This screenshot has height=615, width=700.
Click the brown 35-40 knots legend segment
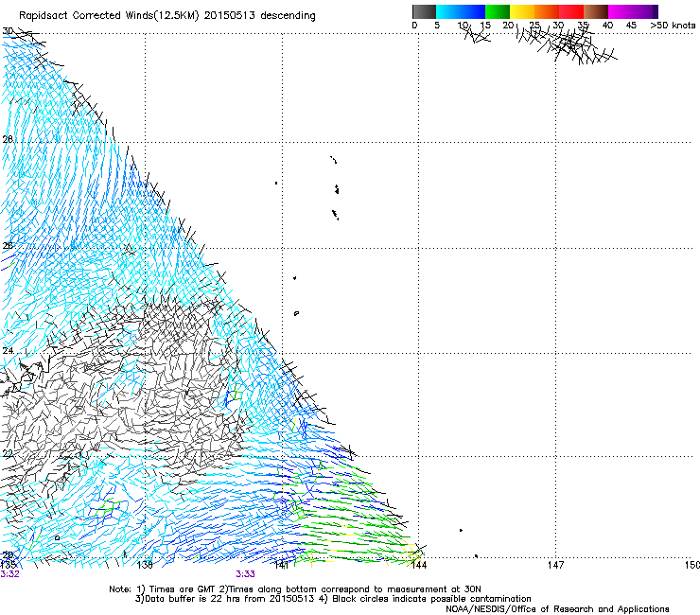point(596,11)
